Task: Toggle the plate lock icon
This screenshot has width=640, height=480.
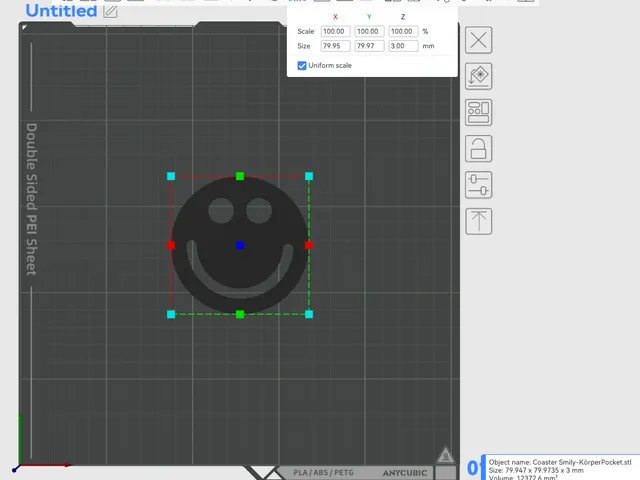Action: coord(478,149)
